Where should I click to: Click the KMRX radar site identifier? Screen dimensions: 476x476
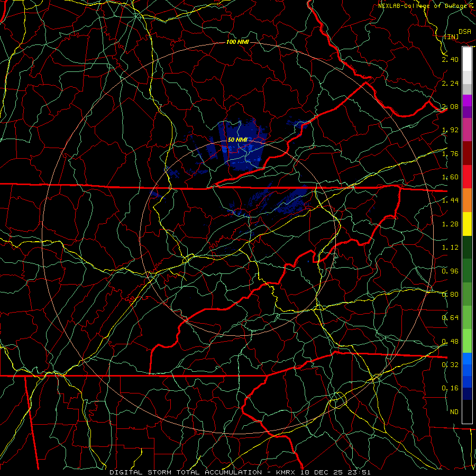pos(286,472)
